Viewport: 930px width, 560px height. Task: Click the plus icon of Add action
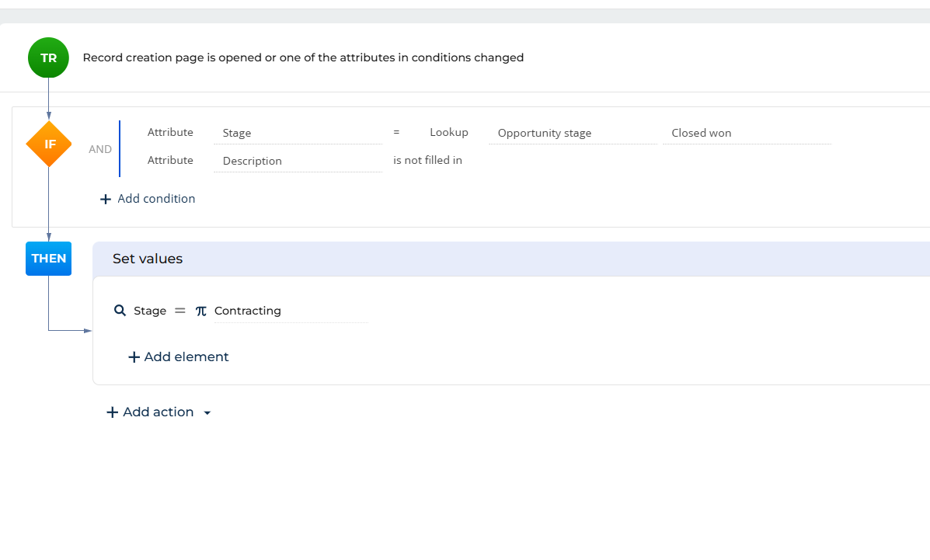113,412
